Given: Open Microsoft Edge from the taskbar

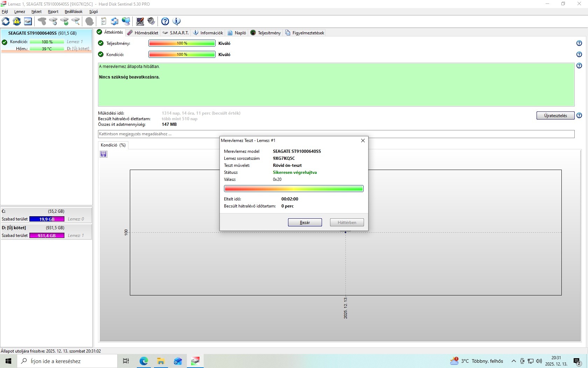Looking at the screenshot, I should tap(143, 361).
